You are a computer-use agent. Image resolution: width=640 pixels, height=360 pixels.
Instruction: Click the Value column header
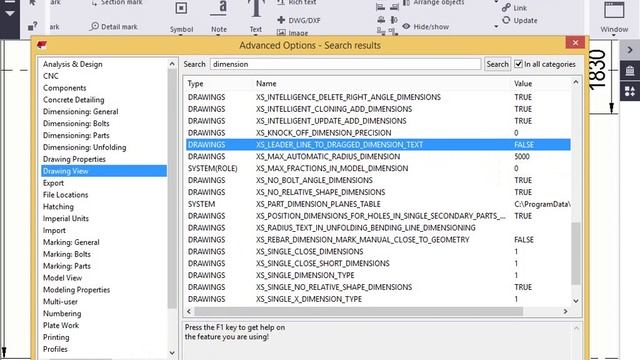tap(523, 83)
